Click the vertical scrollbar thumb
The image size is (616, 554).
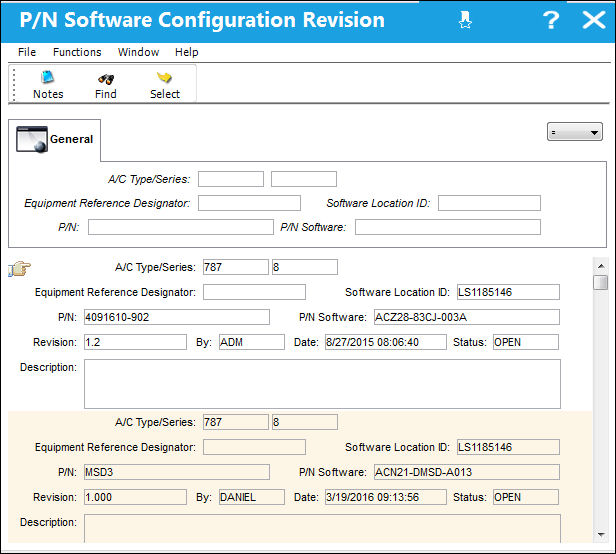601,282
